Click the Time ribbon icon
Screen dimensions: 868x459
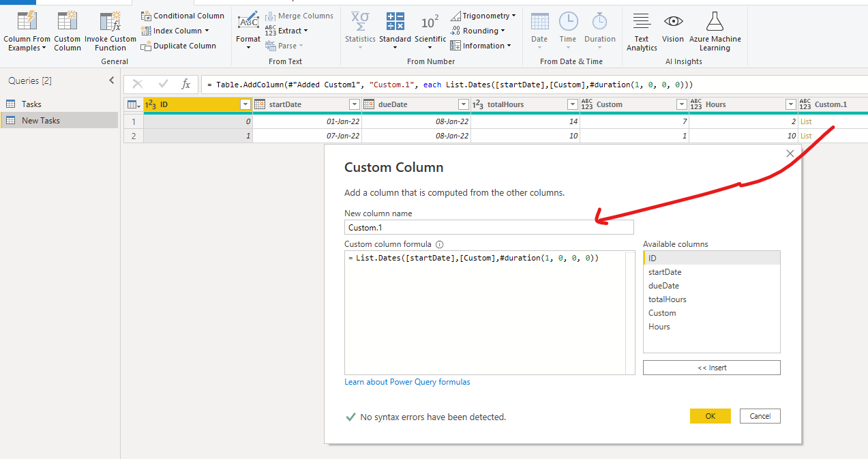(568, 21)
